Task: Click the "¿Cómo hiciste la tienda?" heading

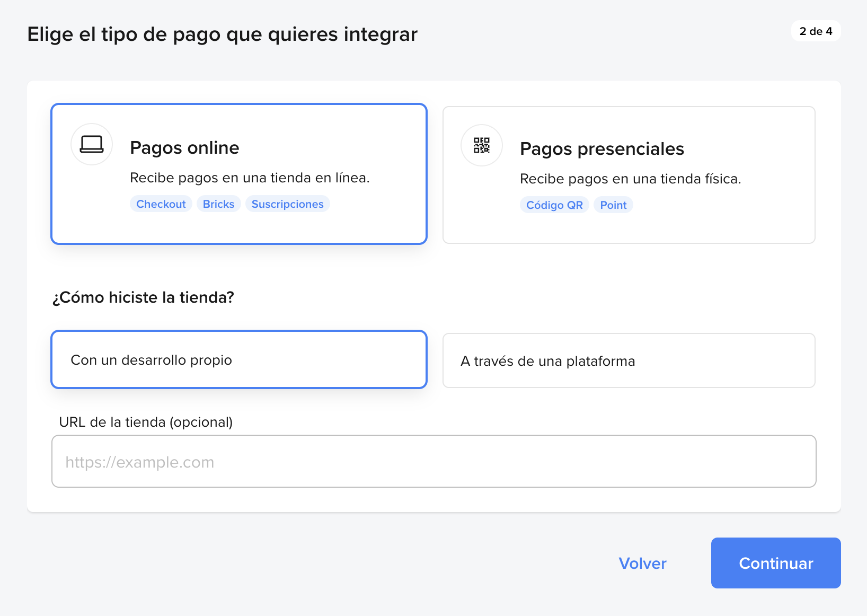Action: (x=144, y=297)
